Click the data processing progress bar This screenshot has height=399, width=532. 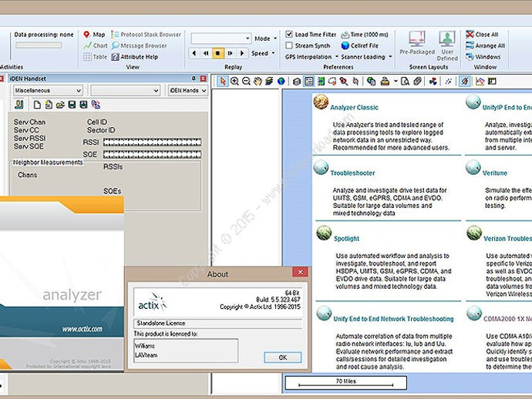click(x=39, y=45)
